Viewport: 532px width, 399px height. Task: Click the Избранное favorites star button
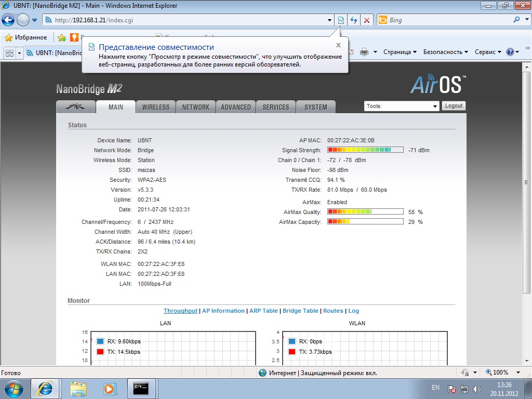click(x=26, y=37)
